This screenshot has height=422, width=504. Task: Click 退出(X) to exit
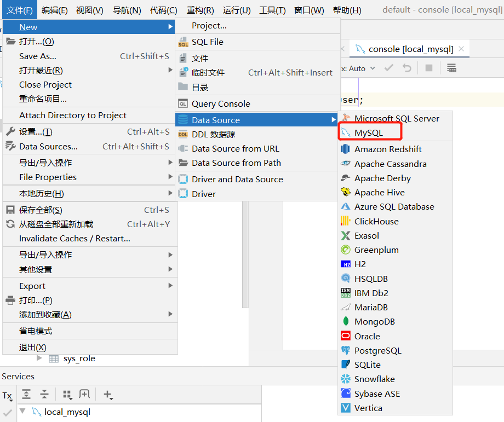pyautogui.click(x=90, y=347)
